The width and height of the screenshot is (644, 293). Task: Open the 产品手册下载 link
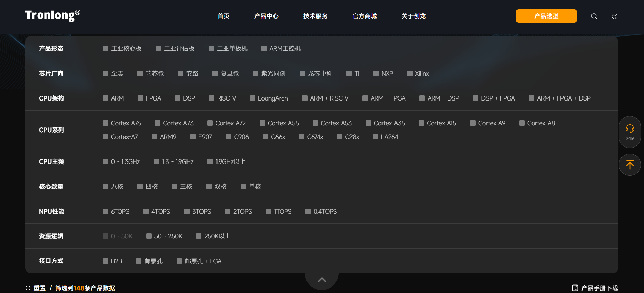600,288
